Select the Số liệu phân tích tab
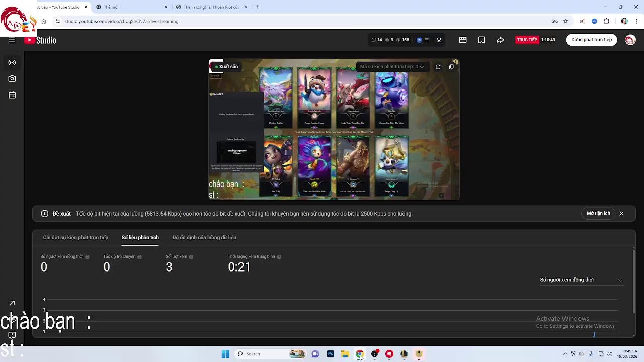 [140, 237]
